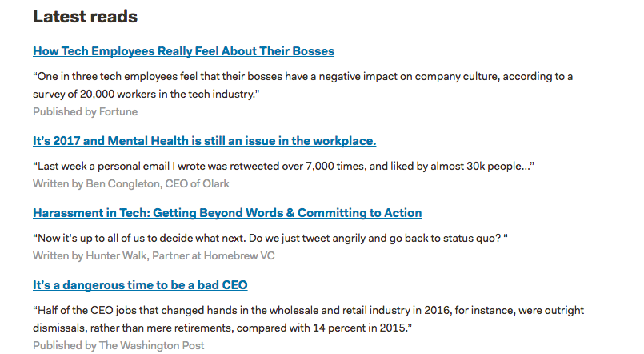Open 'It's a dangerous time to be a bad CEO'

coord(140,284)
